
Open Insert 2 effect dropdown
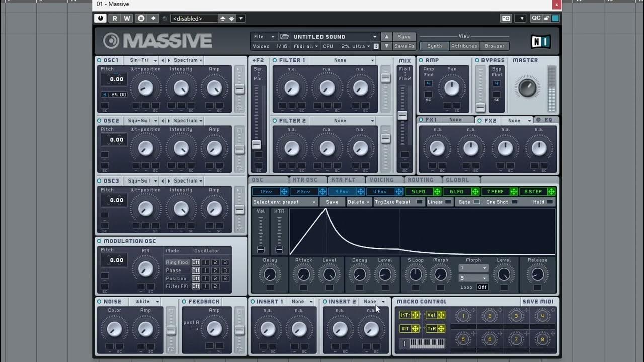(373, 302)
